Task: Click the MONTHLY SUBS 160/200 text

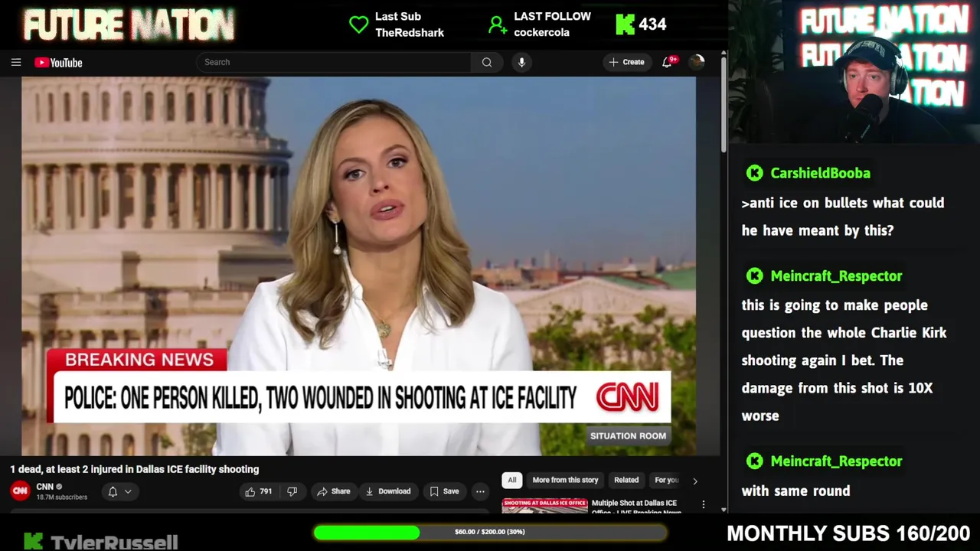Action: pos(848,533)
